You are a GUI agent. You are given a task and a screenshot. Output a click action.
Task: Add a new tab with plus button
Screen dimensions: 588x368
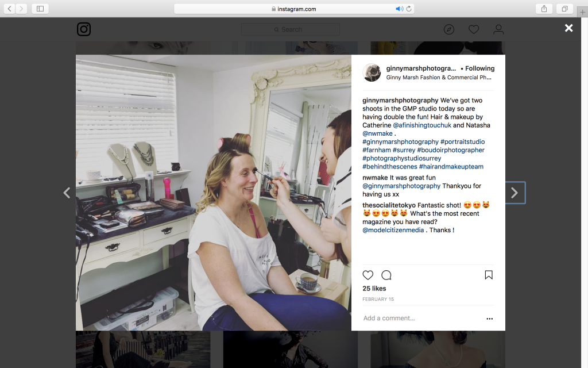tap(582, 12)
